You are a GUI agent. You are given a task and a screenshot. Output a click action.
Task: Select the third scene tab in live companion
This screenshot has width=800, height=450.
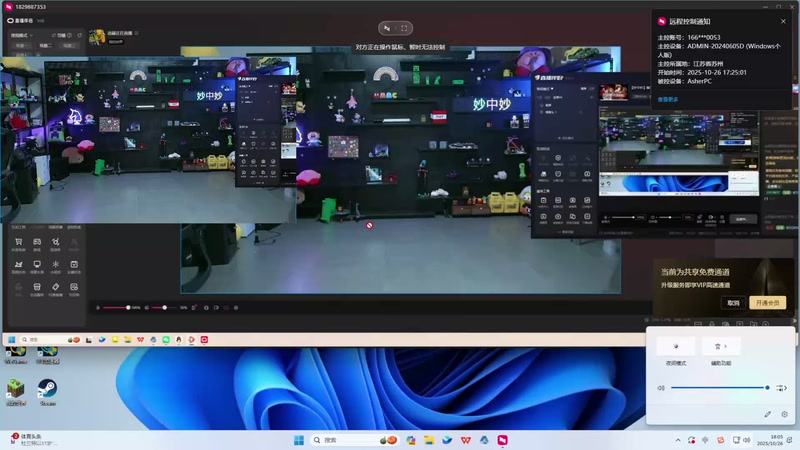tap(68, 45)
